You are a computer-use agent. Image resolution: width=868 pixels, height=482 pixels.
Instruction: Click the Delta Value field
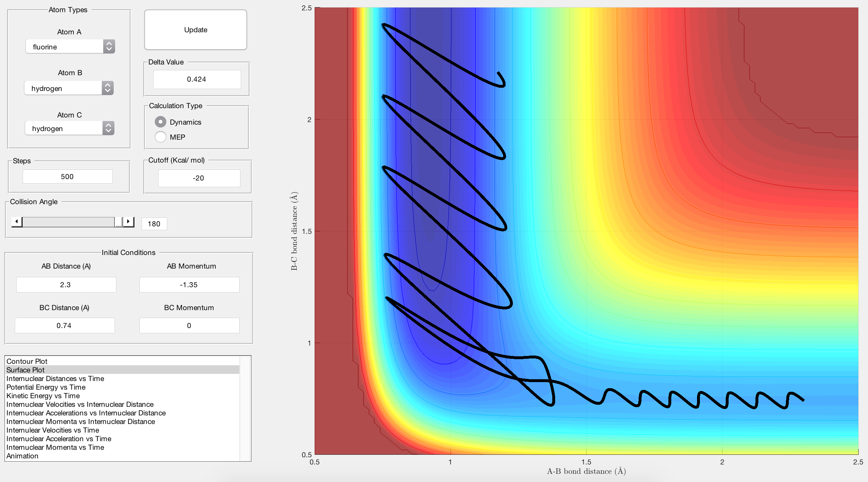[197, 79]
